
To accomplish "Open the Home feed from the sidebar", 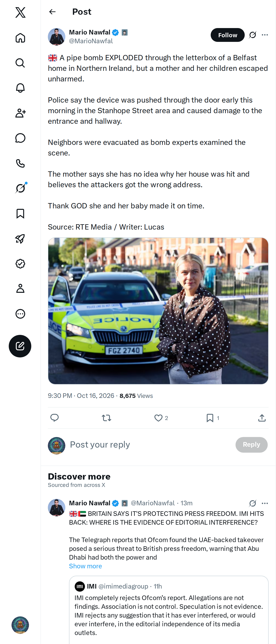I will coord(20,38).
